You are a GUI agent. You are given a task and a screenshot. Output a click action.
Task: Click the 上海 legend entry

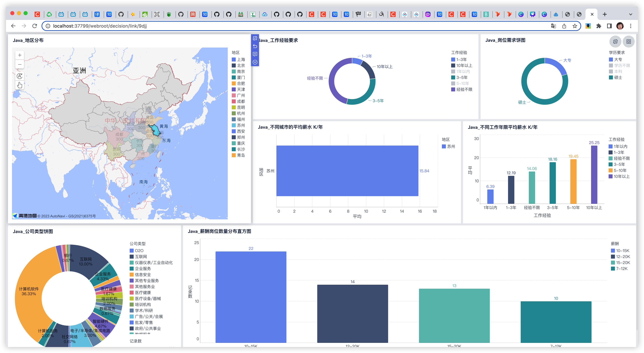pos(241,59)
